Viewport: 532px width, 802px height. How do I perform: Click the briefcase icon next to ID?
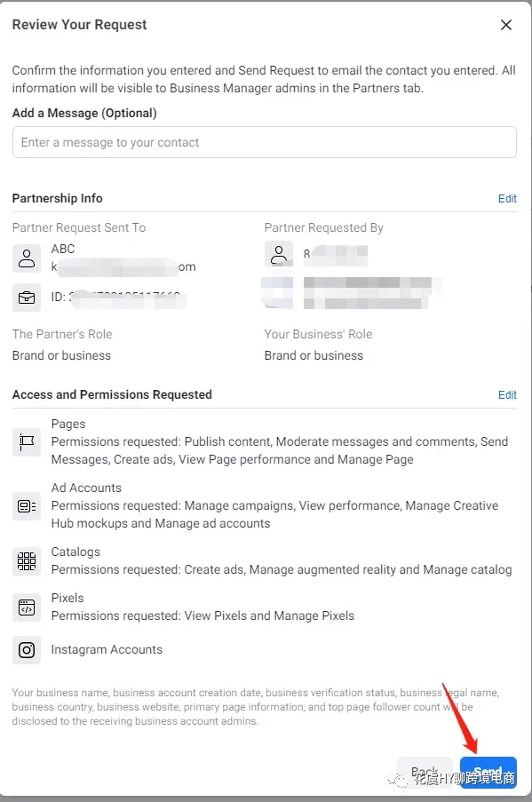27,298
